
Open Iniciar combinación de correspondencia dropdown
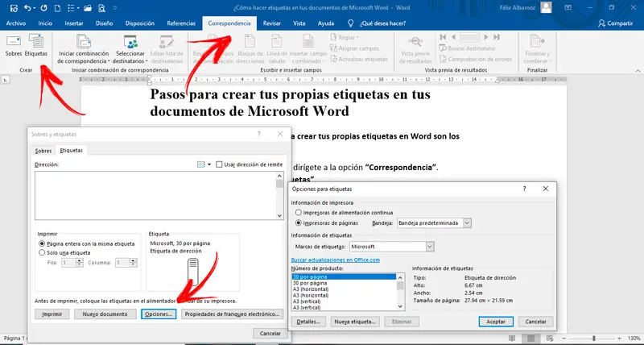[x=84, y=48]
